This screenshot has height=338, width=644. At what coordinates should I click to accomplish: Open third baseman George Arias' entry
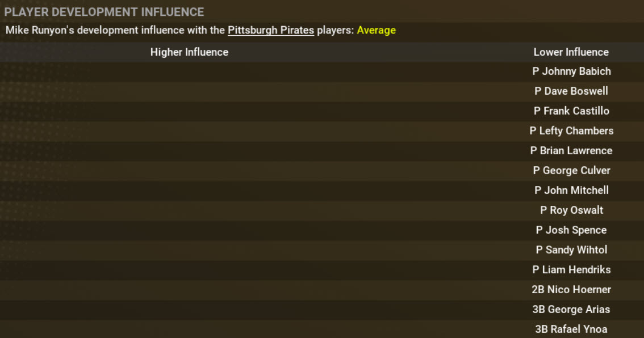[x=571, y=310]
